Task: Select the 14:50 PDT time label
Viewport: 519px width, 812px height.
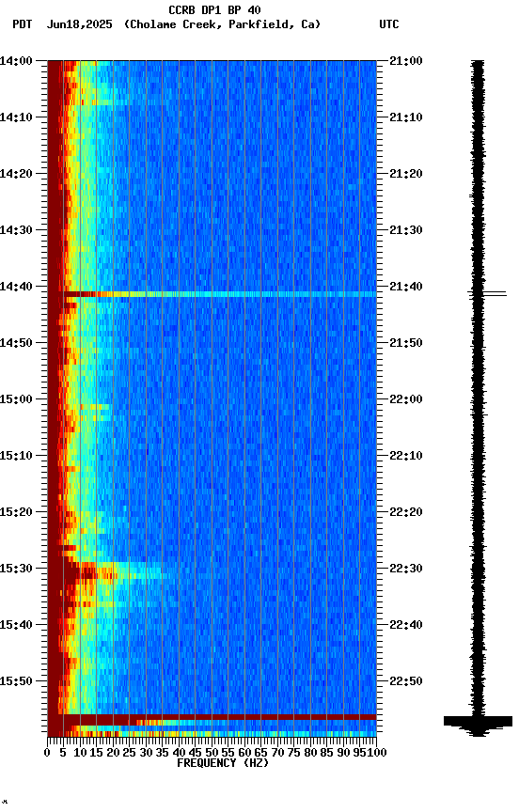Action: (16, 343)
